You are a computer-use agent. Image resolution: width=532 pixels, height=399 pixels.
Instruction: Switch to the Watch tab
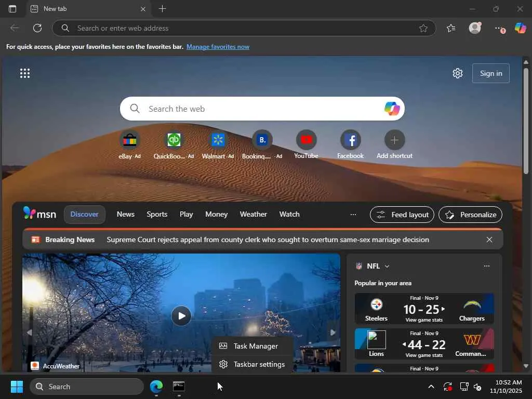(x=289, y=214)
